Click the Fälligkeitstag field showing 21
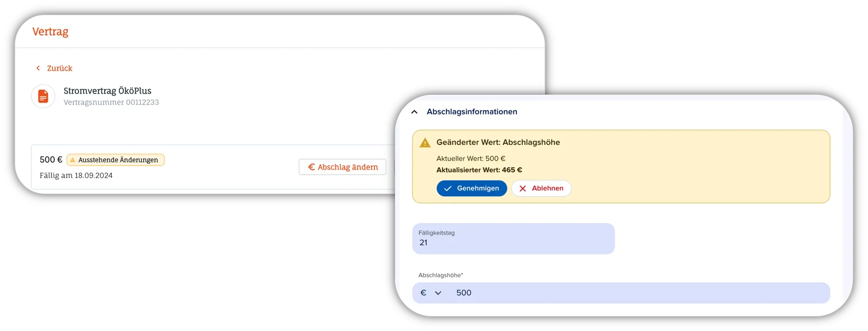Viewport: 868px width, 331px height. click(x=513, y=239)
